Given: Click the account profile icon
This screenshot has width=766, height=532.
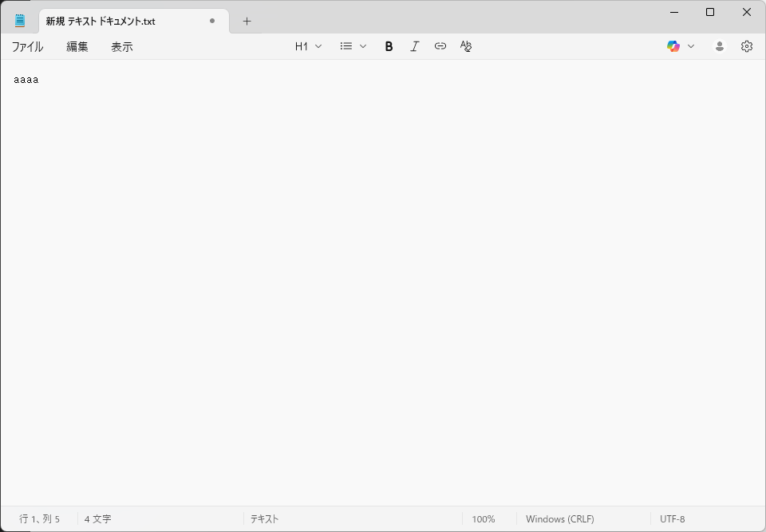Looking at the screenshot, I should point(720,46).
